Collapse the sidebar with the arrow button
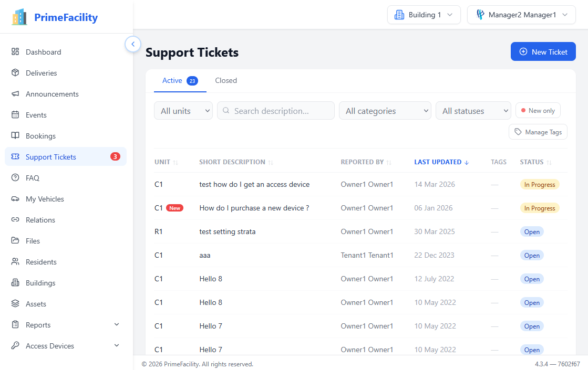 coord(133,44)
